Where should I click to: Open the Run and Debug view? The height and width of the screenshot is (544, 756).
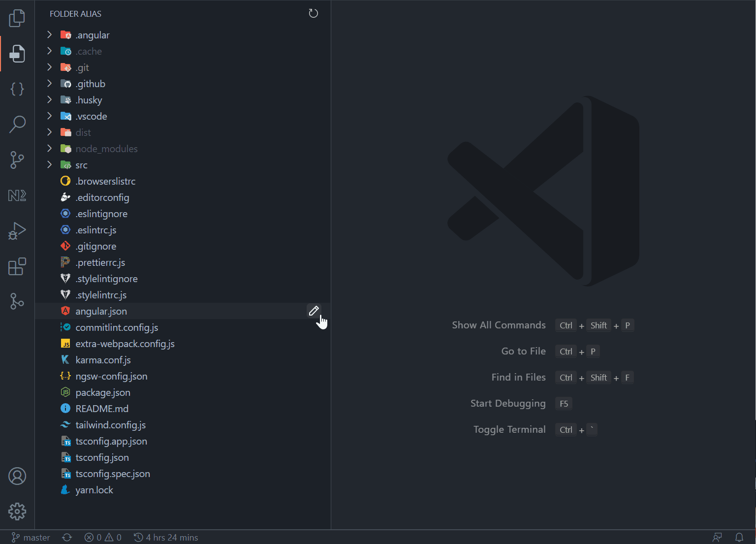(x=17, y=231)
